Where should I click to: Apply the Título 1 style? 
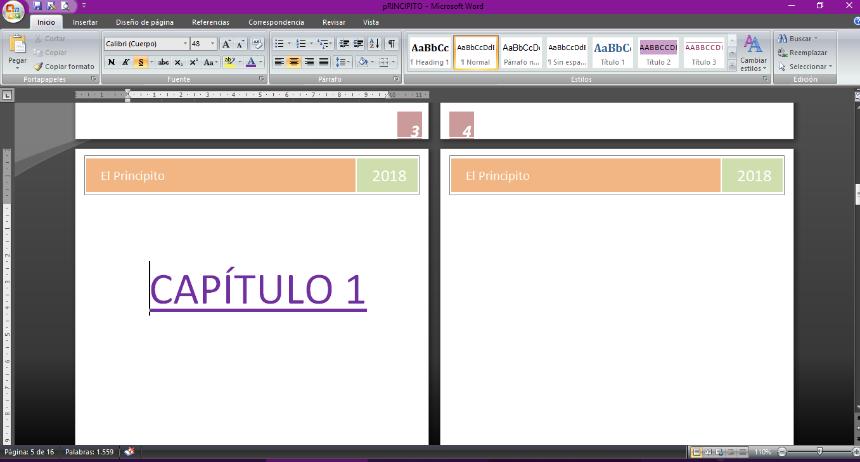tap(612, 52)
